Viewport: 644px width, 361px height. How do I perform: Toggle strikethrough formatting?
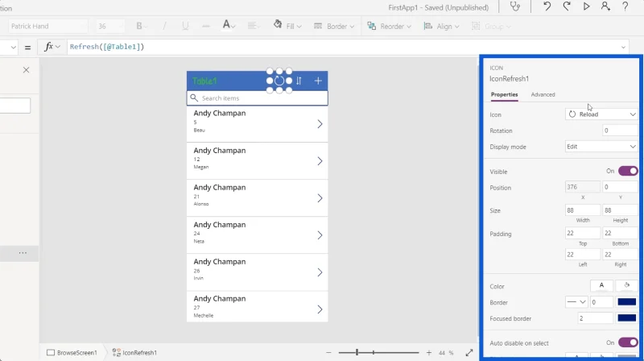click(206, 26)
